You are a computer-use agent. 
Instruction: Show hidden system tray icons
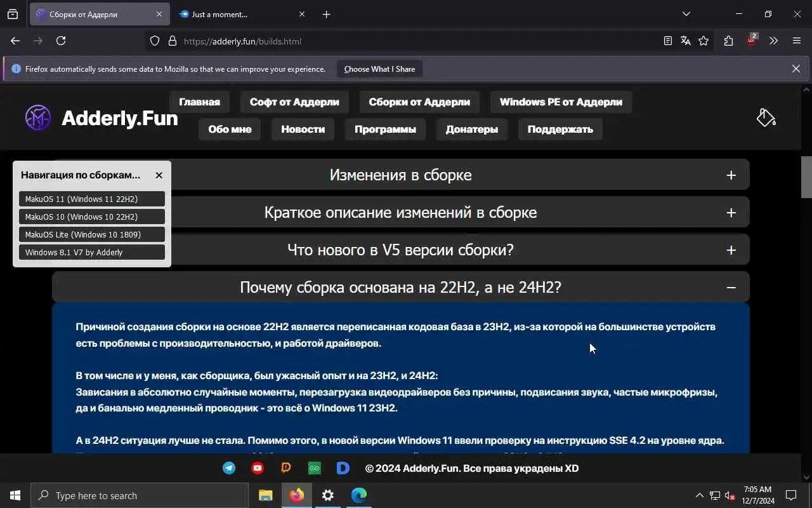[x=699, y=495]
